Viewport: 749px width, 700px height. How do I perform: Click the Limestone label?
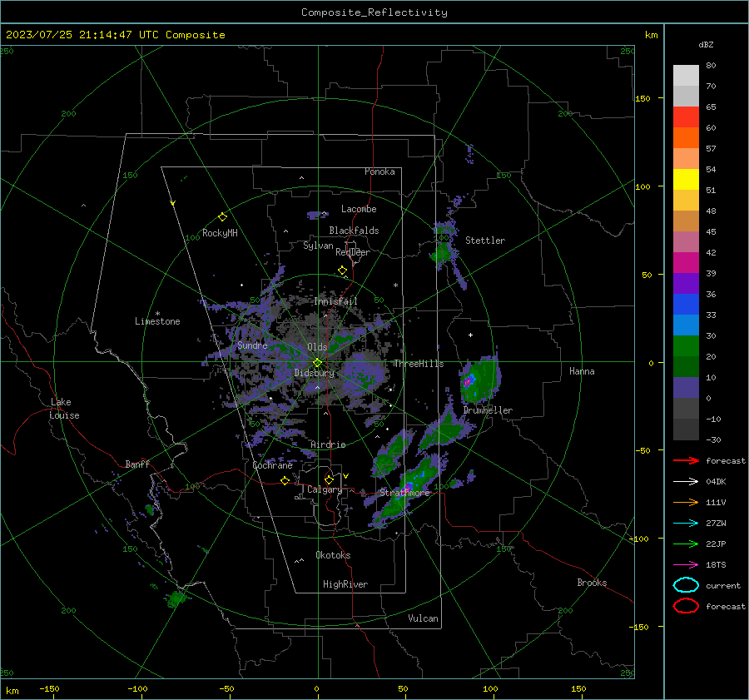pos(157,321)
